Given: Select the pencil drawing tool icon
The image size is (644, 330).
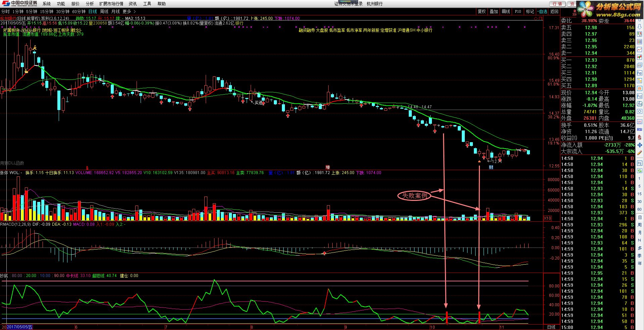Looking at the screenshot, I should point(640,153).
